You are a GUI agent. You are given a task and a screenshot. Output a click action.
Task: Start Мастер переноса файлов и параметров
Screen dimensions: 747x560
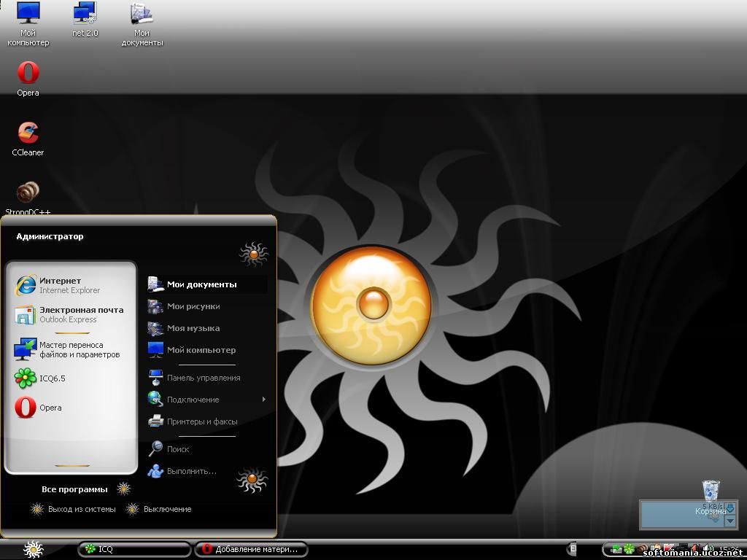click(x=71, y=349)
